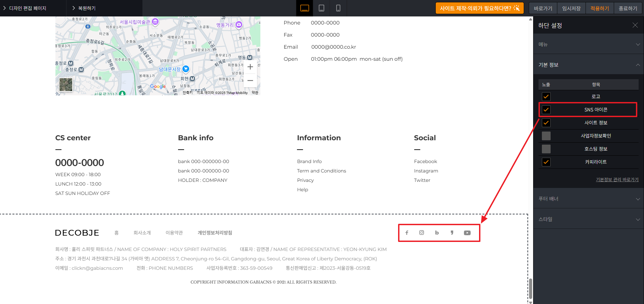The image size is (644, 304).
Task: Expand the 푸터 배너 section
Action: pyautogui.click(x=589, y=199)
